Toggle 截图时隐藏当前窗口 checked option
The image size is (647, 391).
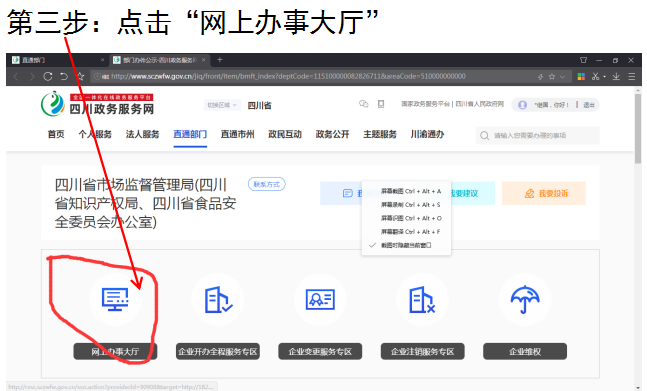point(406,245)
